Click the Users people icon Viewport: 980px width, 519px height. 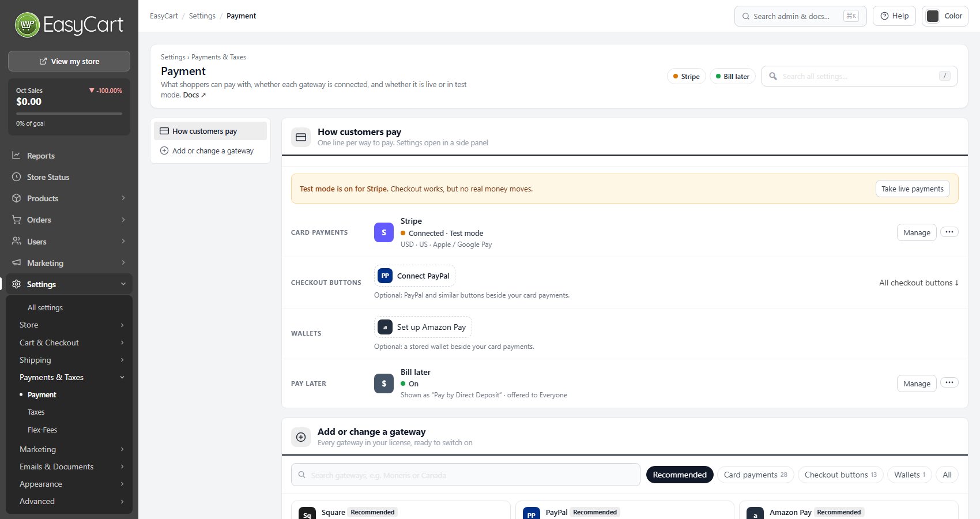point(17,241)
